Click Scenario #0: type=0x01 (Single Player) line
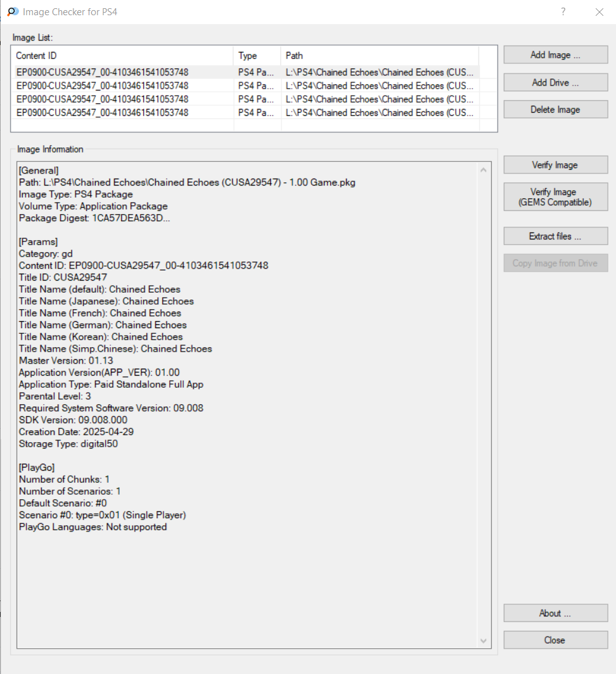The width and height of the screenshot is (616, 674). point(103,515)
